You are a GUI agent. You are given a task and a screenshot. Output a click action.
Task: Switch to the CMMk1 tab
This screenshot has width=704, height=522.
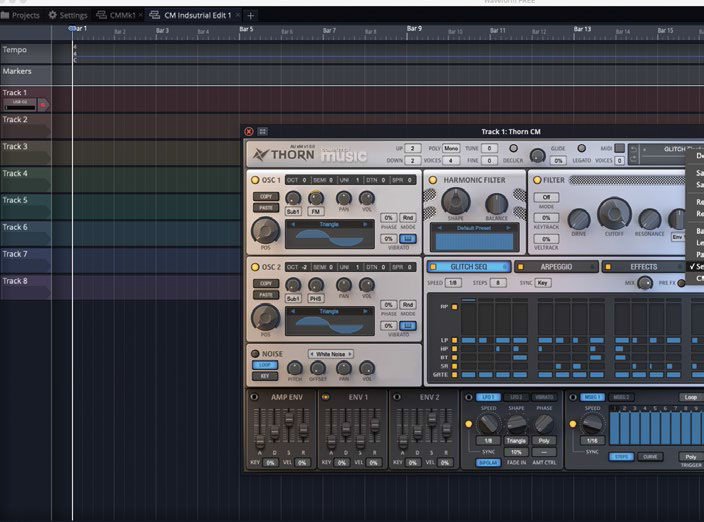118,15
